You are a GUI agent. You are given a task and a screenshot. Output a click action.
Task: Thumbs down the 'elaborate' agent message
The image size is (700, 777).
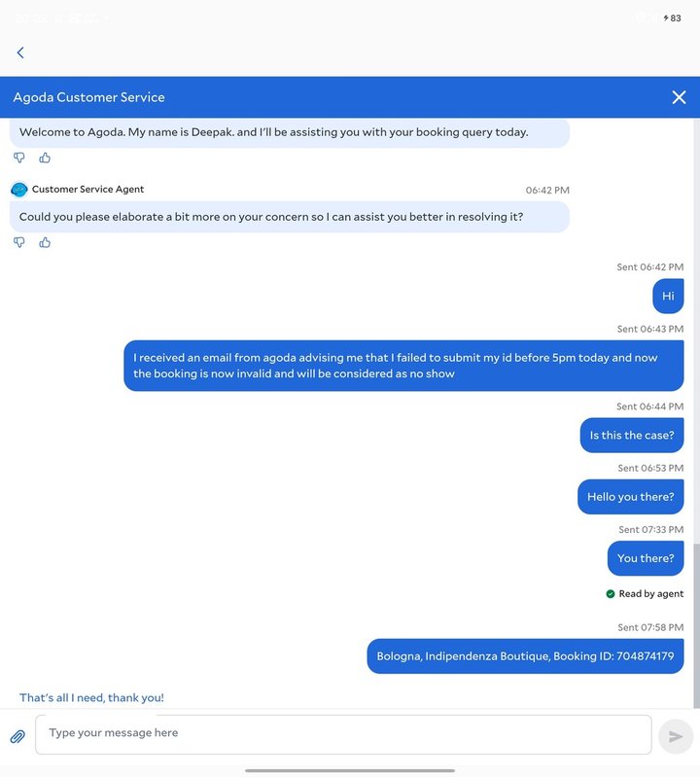pyautogui.click(x=18, y=242)
